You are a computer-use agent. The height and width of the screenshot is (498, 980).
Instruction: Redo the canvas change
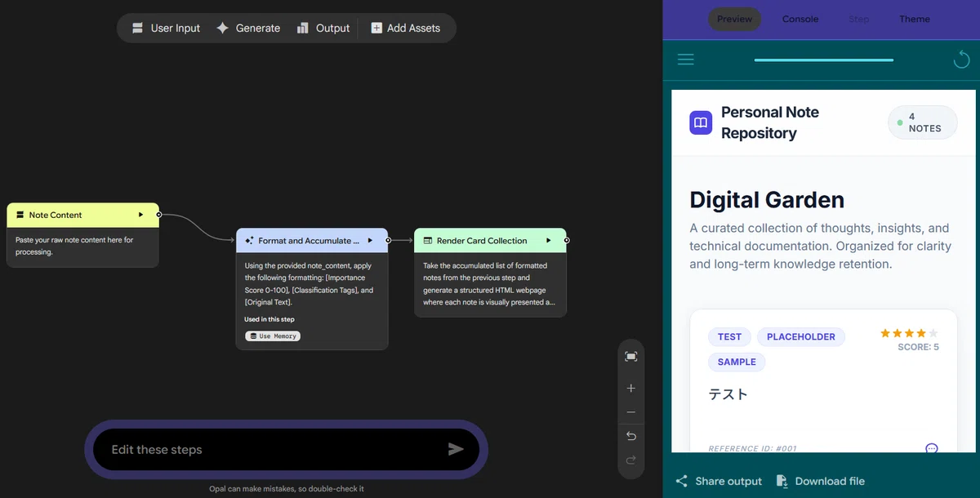tap(630, 460)
